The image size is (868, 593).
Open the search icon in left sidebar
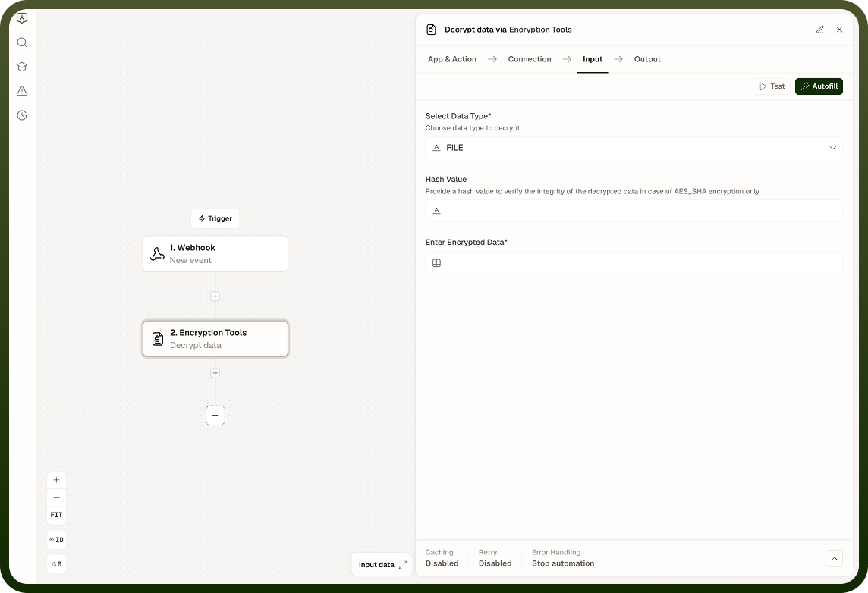click(x=22, y=42)
